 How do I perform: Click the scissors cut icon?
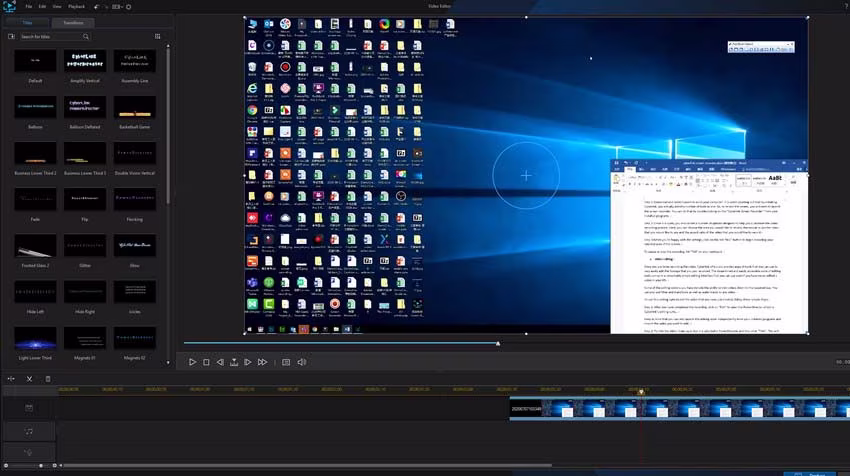29,379
